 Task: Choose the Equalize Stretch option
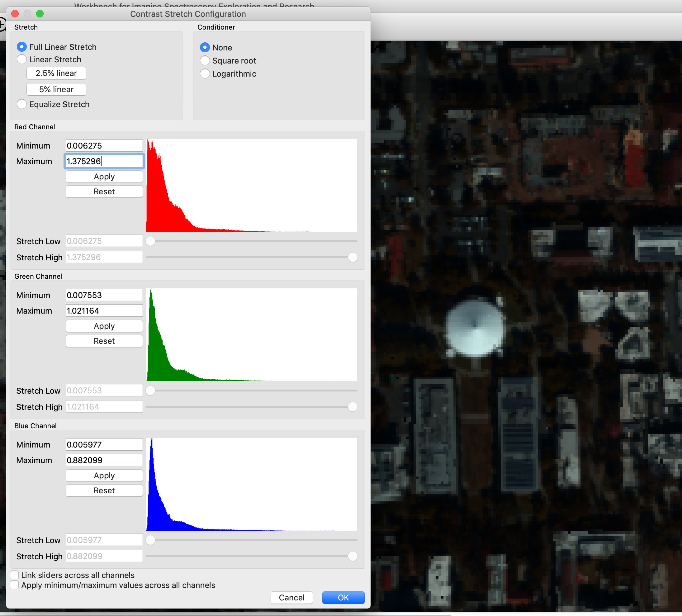pyautogui.click(x=22, y=104)
